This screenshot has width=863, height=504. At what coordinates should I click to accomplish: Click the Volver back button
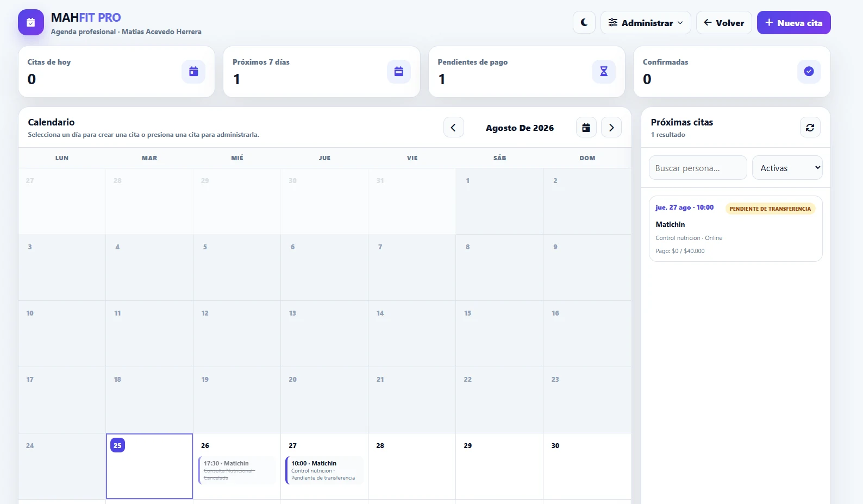[724, 23]
